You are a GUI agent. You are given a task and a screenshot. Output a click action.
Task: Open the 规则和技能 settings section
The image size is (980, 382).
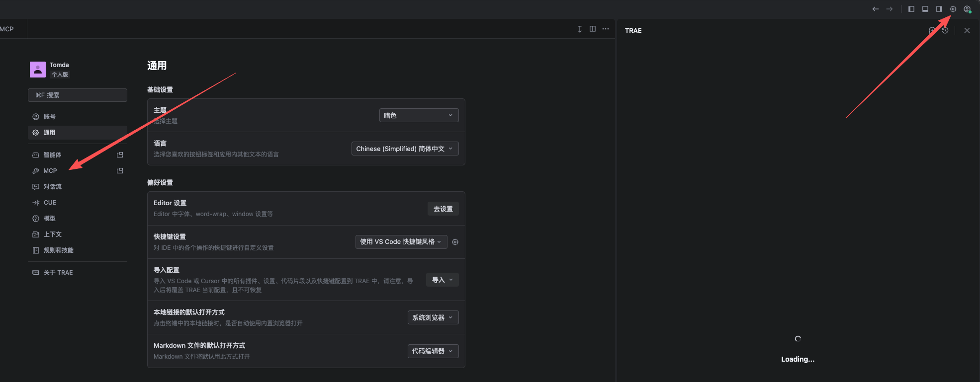[x=78, y=250]
